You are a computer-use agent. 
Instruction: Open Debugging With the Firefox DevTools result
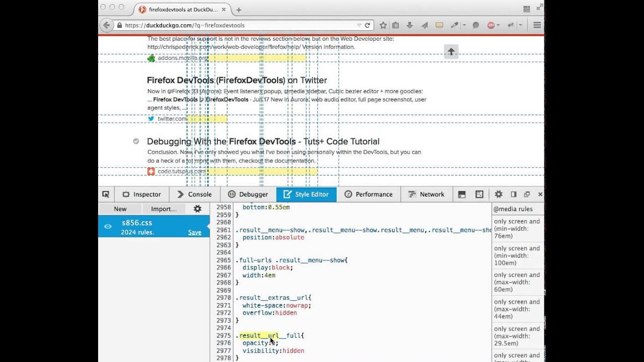(x=263, y=142)
